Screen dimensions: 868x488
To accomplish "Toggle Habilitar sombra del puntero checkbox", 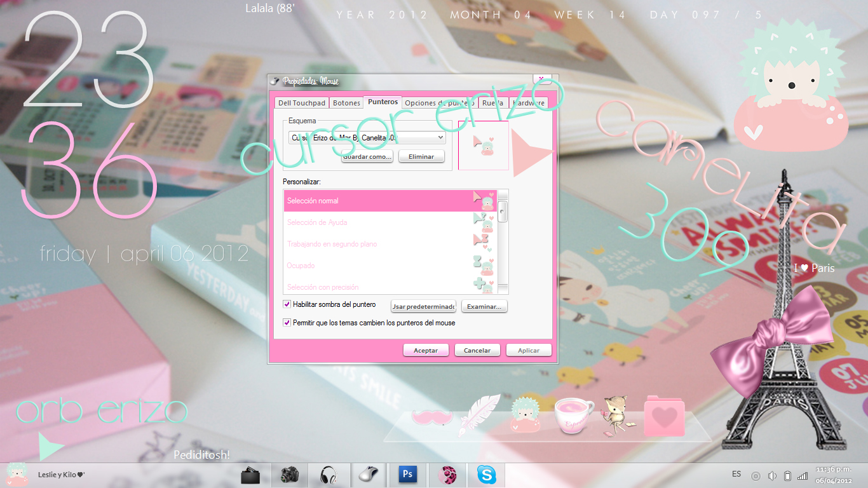I will (287, 304).
